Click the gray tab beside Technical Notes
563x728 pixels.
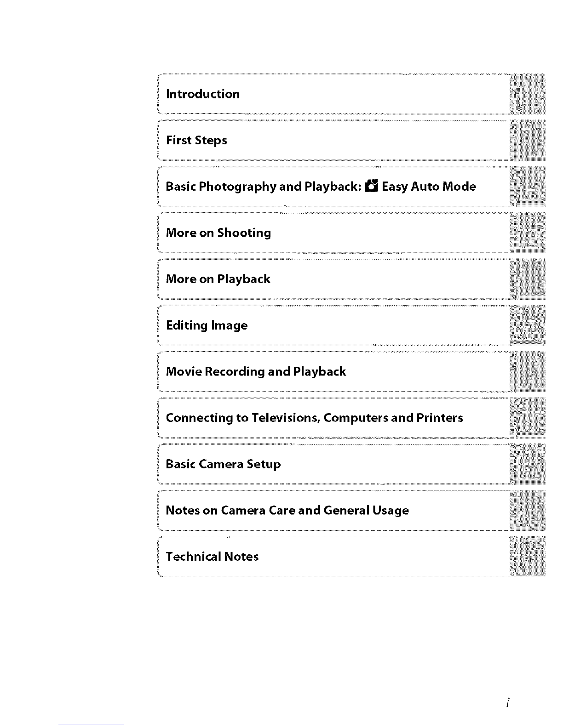pos(528,557)
